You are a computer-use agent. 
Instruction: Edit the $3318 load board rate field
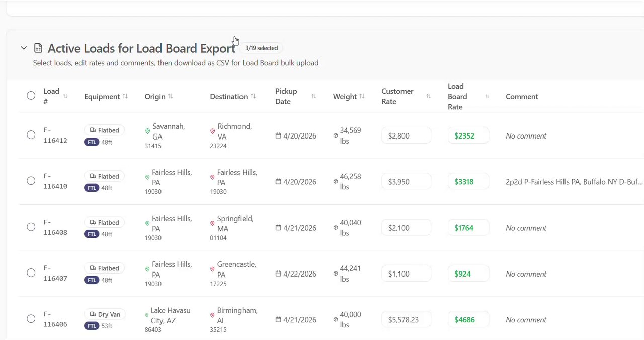(468, 182)
